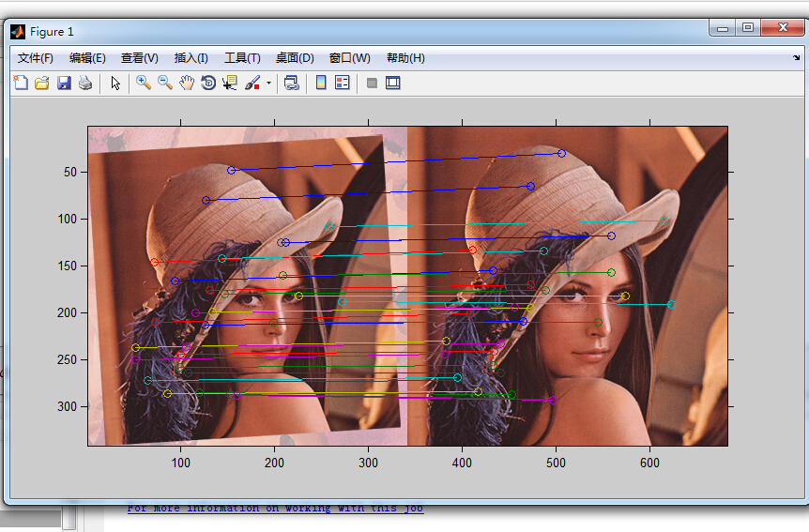Image resolution: width=809 pixels, height=532 pixels.
Task: Click the New Figure icon
Action: click(x=21, y=83)
